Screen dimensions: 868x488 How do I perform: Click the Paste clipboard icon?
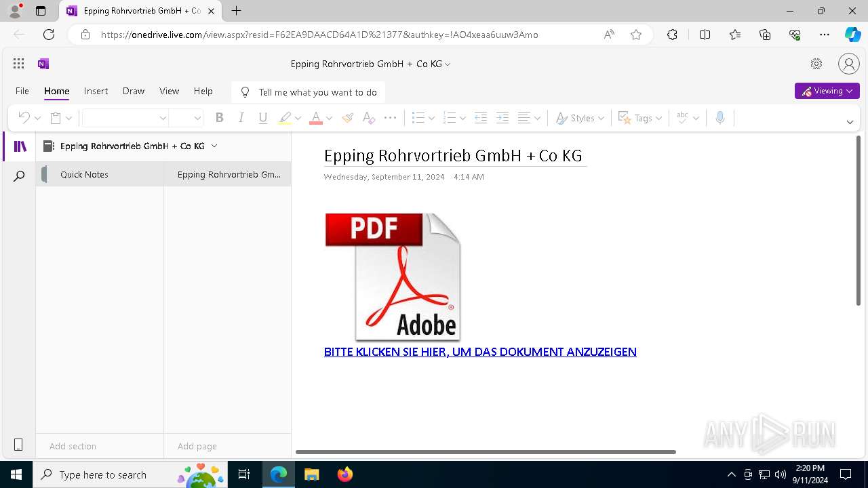coord(56,118)
